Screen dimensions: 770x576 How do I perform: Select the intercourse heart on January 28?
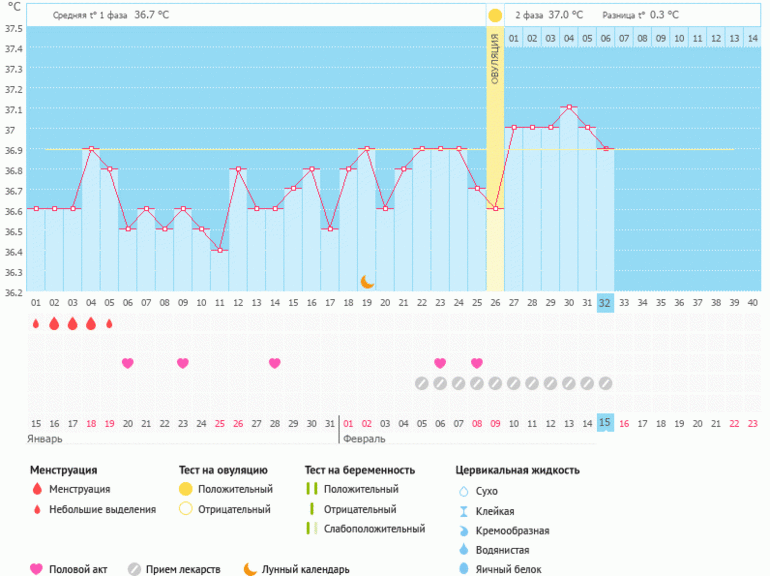[x=274, y=363]
